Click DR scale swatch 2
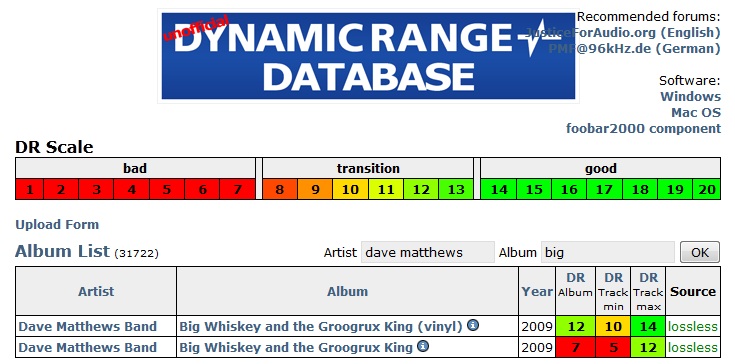 (61, 189)
